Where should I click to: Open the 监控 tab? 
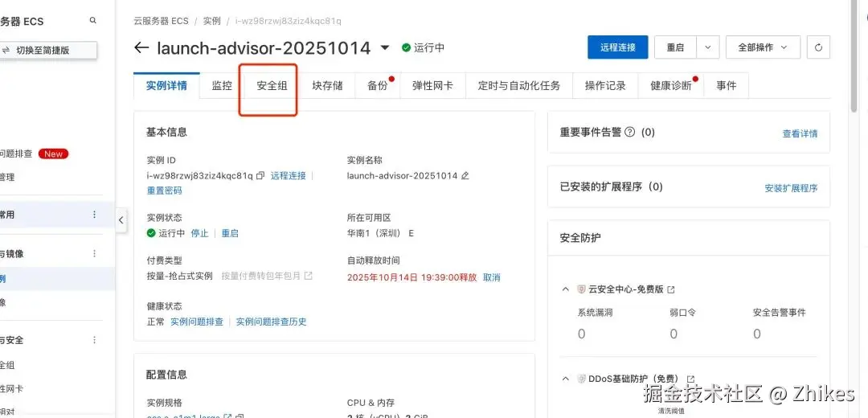(x=222, y=86)
